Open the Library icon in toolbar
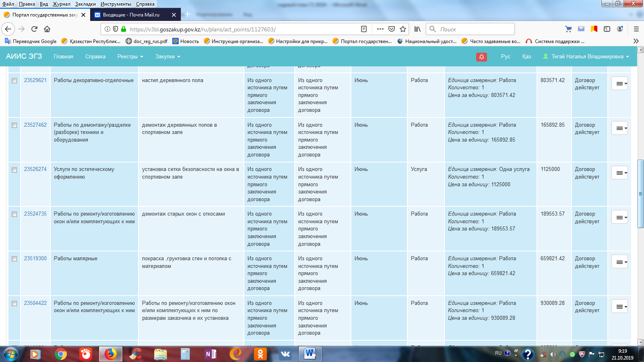This screenshot has height=362, width=644. pos(417,29)
